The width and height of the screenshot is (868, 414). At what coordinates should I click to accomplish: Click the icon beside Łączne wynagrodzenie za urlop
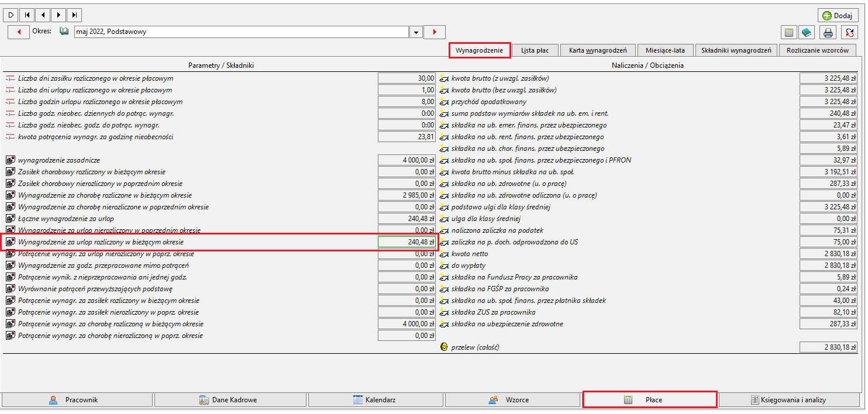click(10, 218)
